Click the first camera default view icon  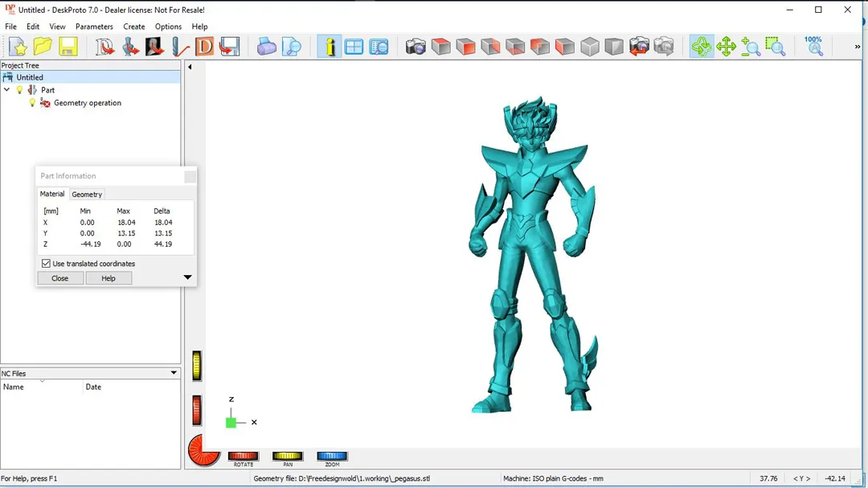coord(416,47)
